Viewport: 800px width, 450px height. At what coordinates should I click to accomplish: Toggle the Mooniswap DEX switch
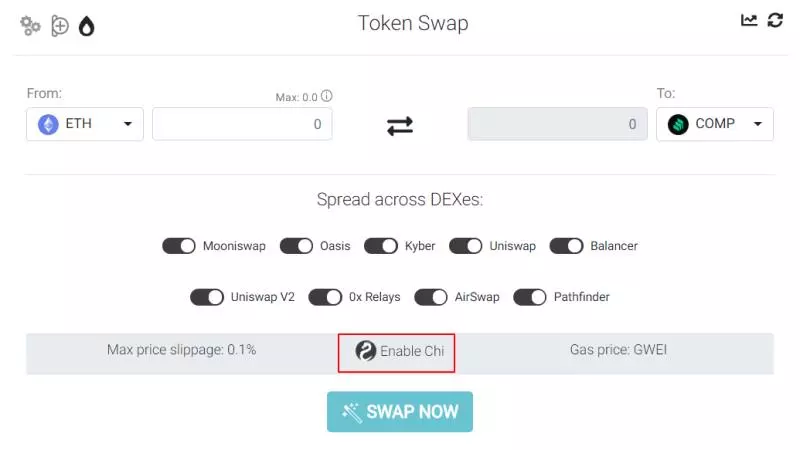178,246
